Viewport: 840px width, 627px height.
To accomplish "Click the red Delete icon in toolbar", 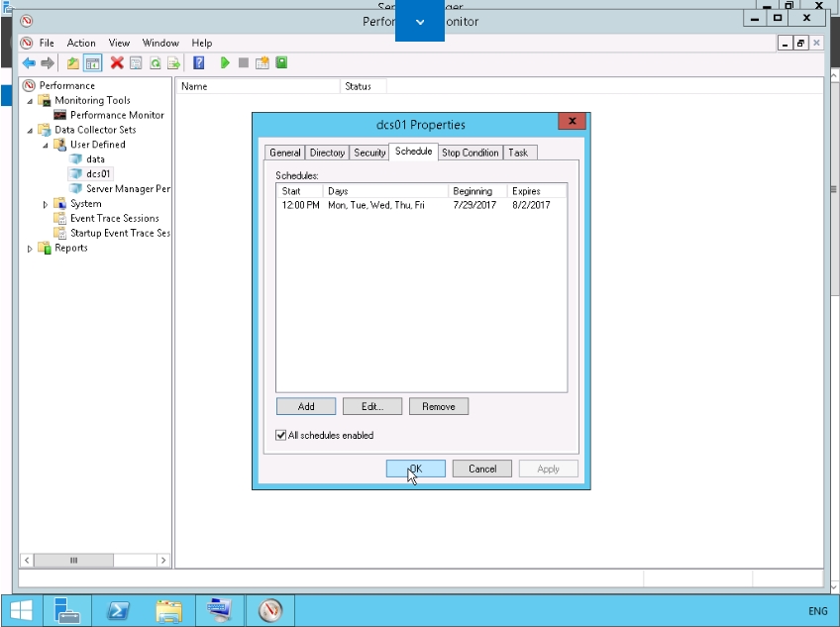I will (117, 63).
